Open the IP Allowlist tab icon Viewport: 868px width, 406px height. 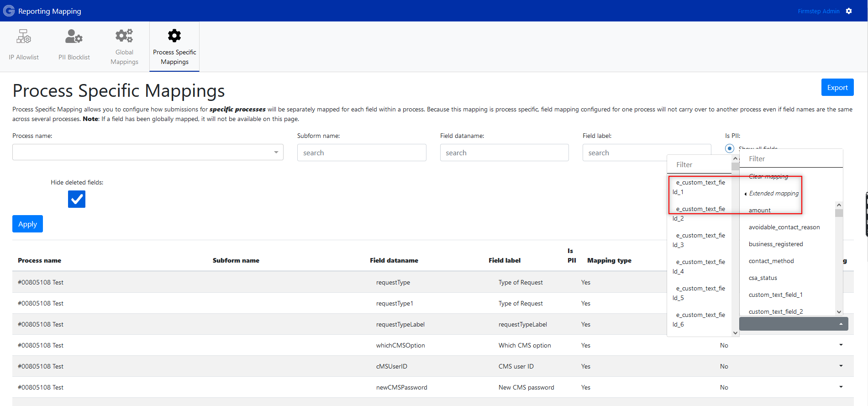coord(24,36)
